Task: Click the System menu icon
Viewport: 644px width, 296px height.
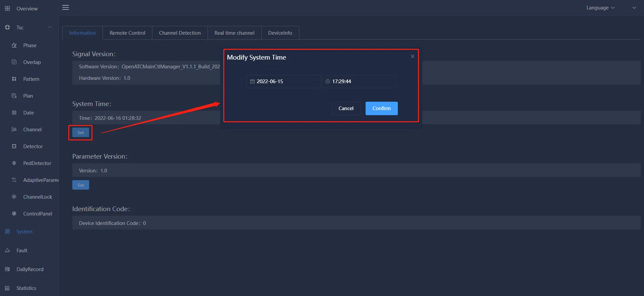Action: (x=7, y=231)
